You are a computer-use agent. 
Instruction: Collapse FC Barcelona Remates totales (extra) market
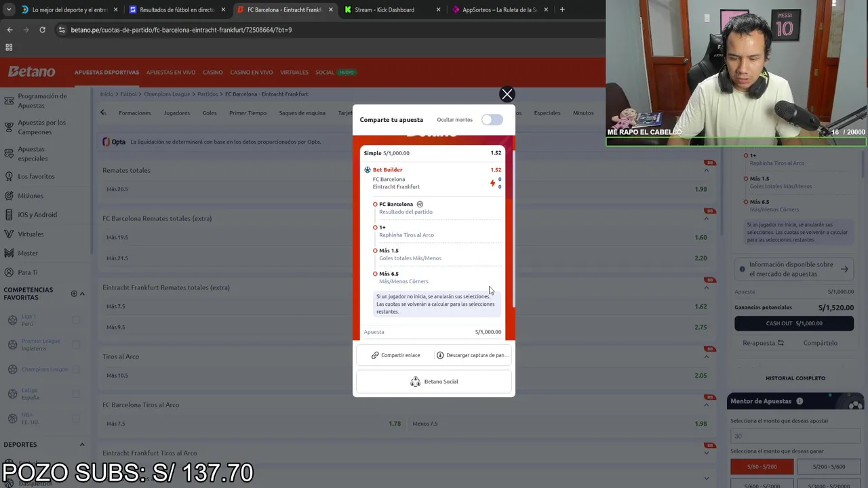tap(707, 218)
